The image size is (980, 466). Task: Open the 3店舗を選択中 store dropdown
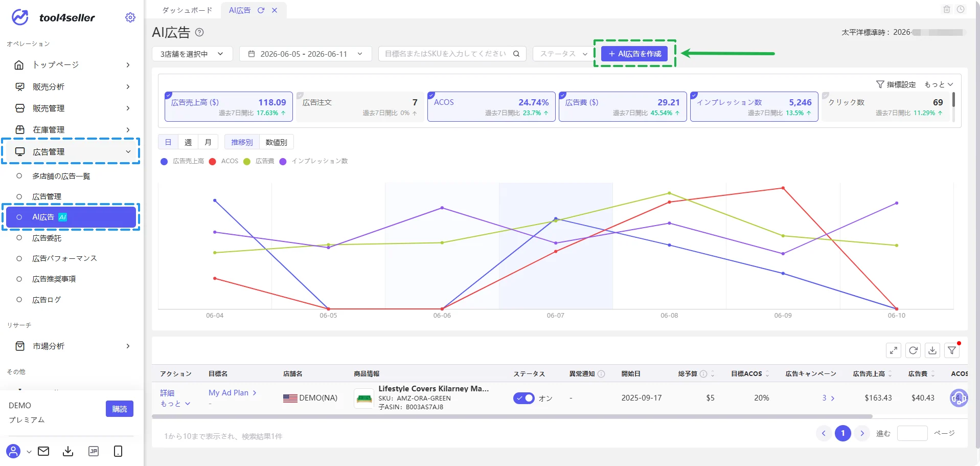click(192, 54)
